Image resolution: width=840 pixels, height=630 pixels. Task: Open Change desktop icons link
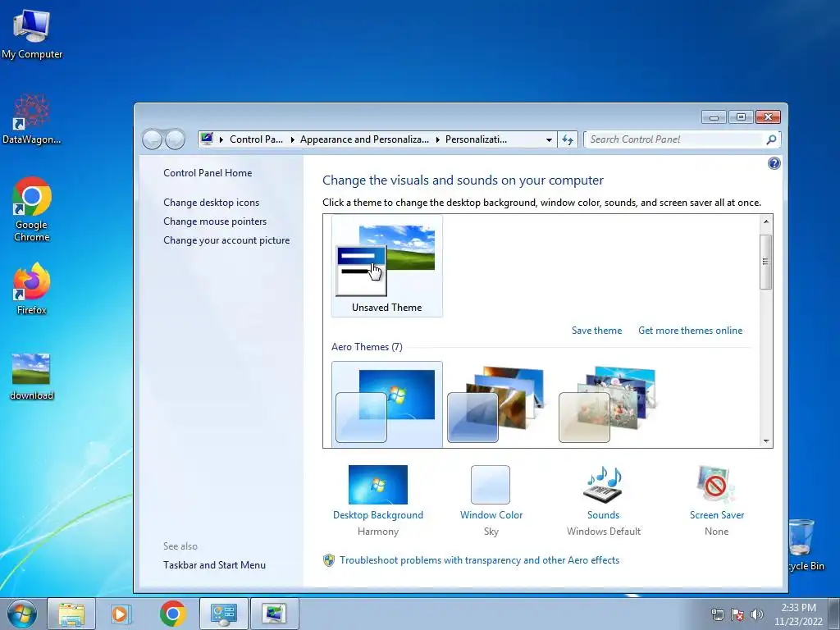click(211, 203)
